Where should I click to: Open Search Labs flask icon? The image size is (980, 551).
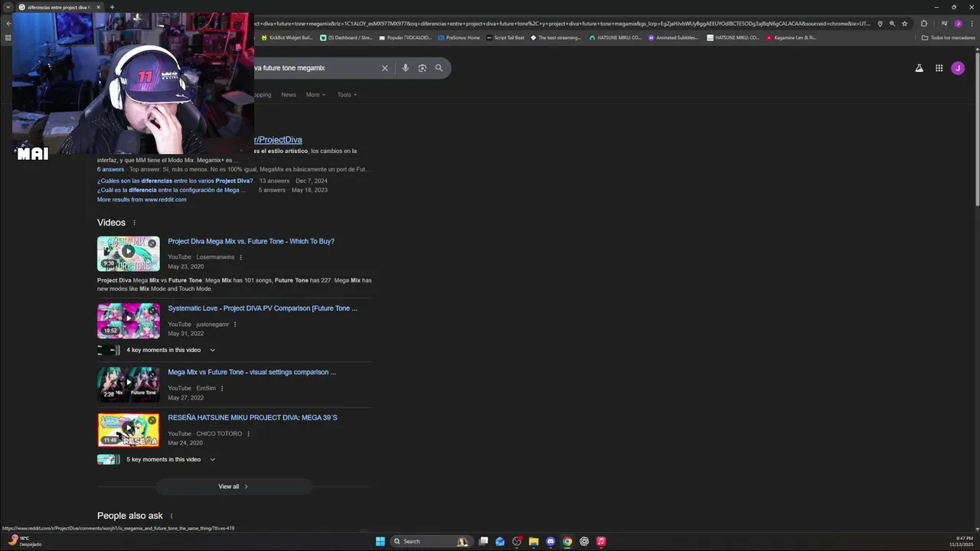point(919,68)
